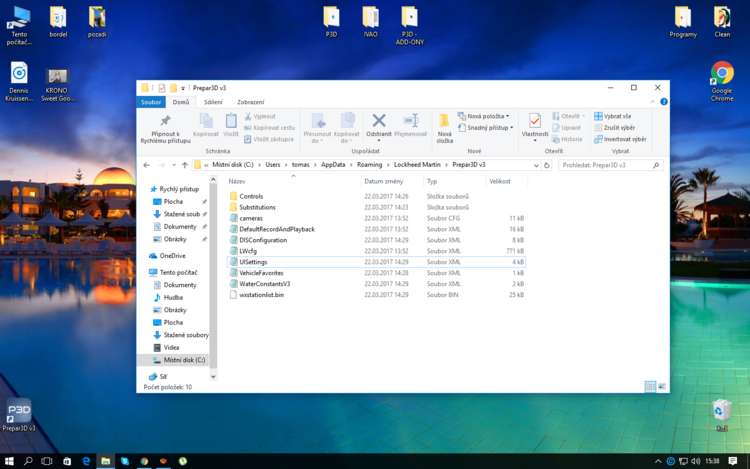
Task: Expand path after Lockheed Martin breadcrumb
Action: pyautogui.click(x=447, y=165)
